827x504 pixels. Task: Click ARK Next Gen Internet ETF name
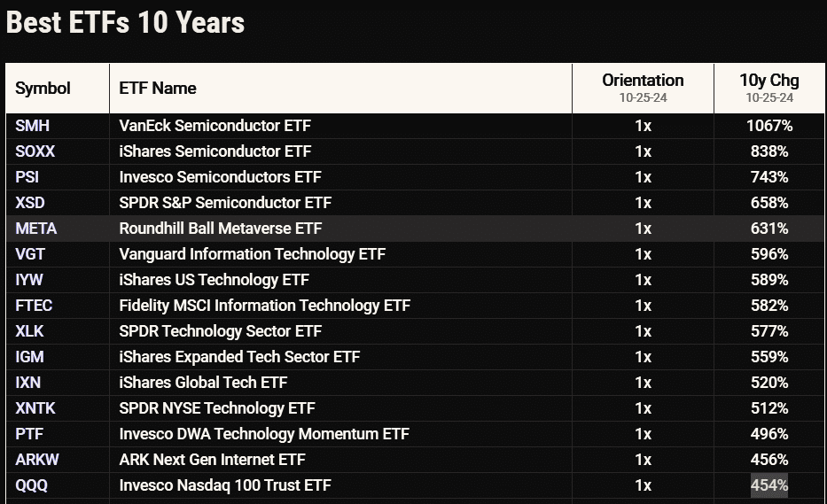click(x=212, y=460)
